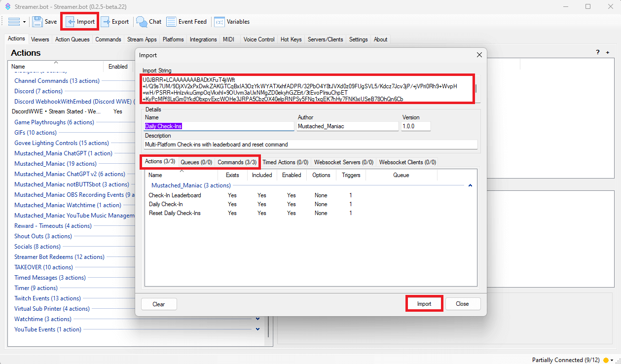This screenshot has width=621, height=364.
Task: Click the question mark help icon
Action: [x=598, y=52]
